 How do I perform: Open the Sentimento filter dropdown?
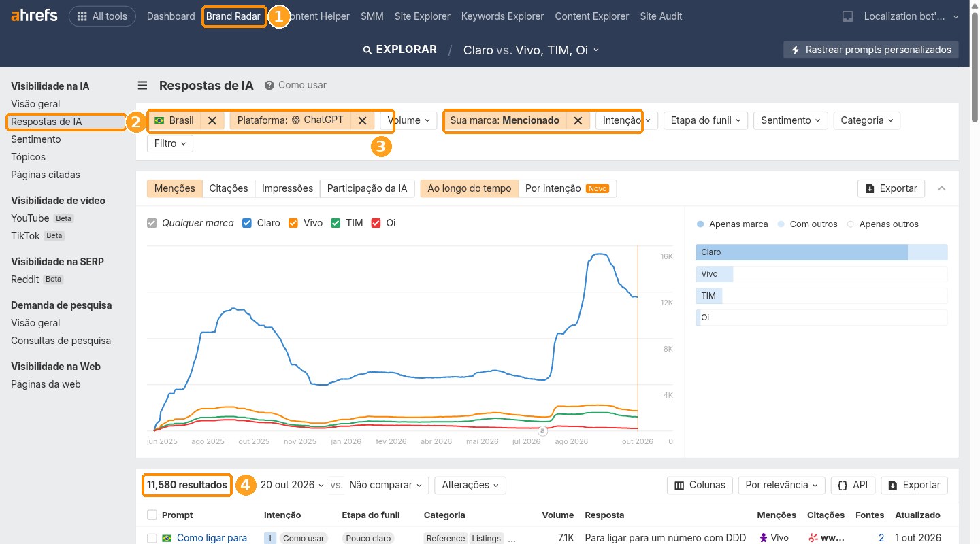(x=791, y=120)
